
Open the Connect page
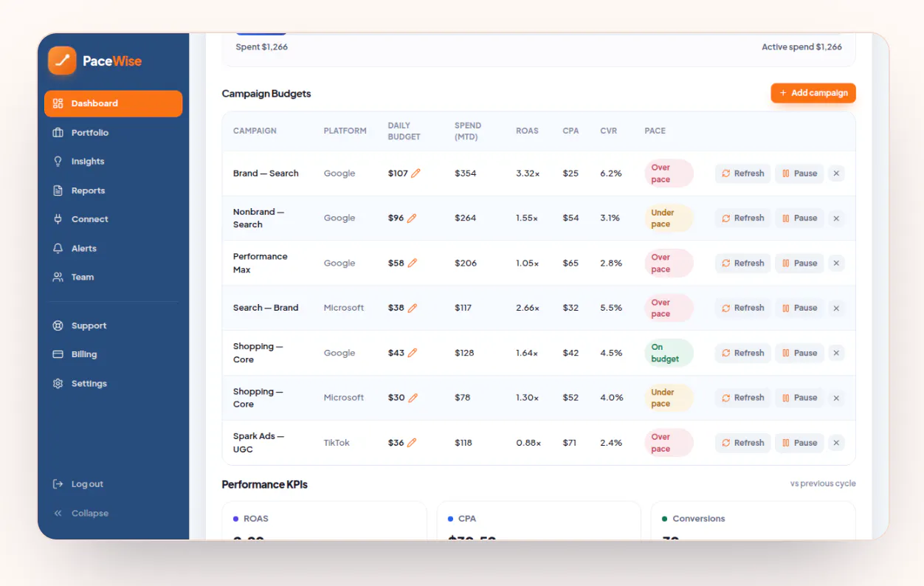pyautogui.click(x=113, y=219)
